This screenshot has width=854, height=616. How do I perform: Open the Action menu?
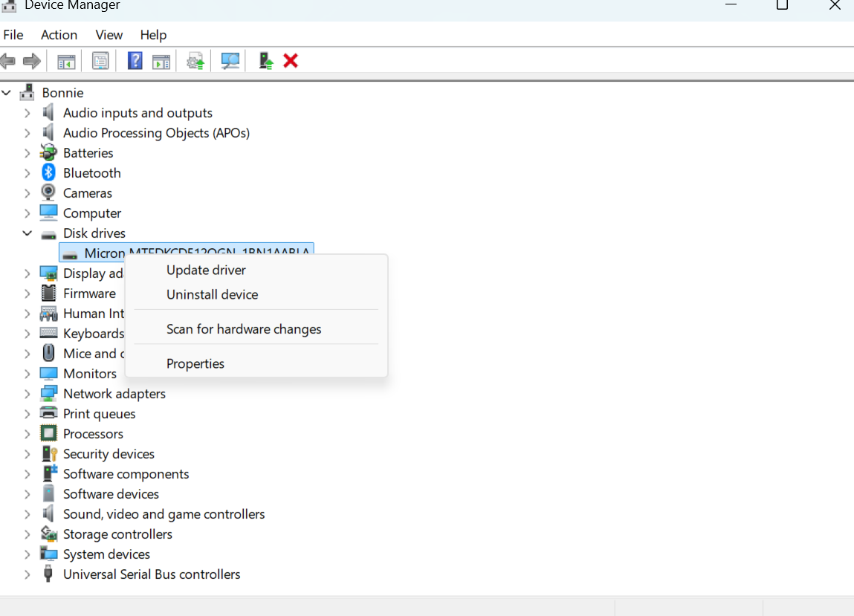pos(59,35)
